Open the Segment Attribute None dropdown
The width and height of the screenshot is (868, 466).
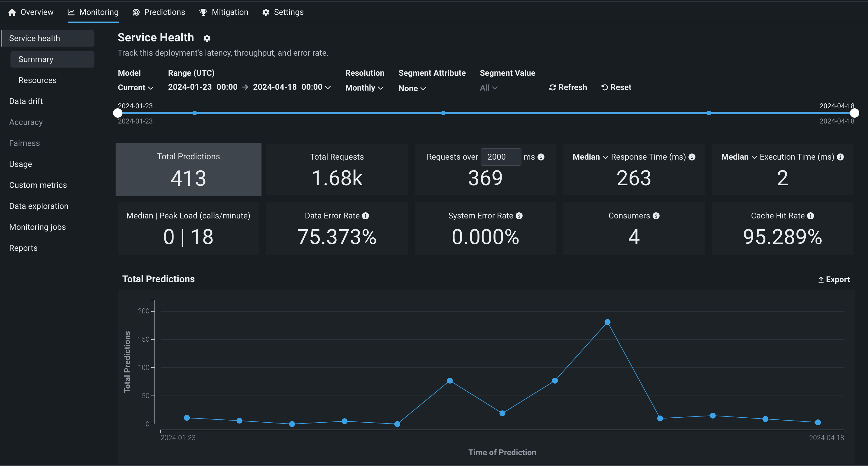pos(412,88)
